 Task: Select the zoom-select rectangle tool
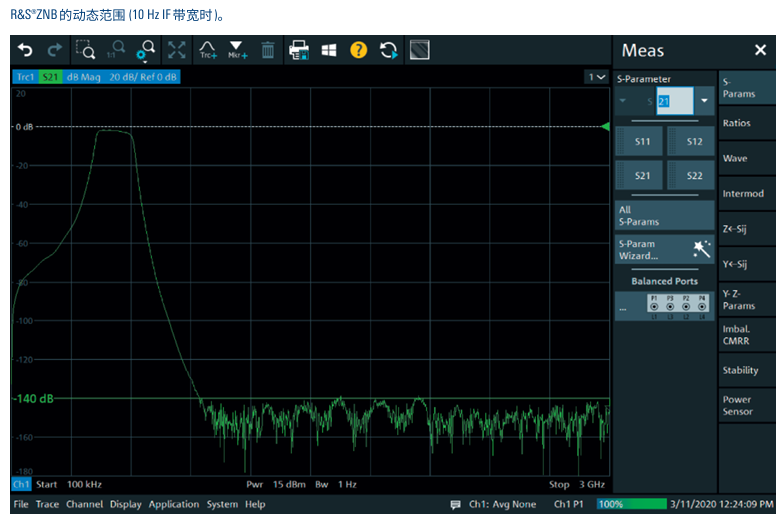(x=85, y=50)
